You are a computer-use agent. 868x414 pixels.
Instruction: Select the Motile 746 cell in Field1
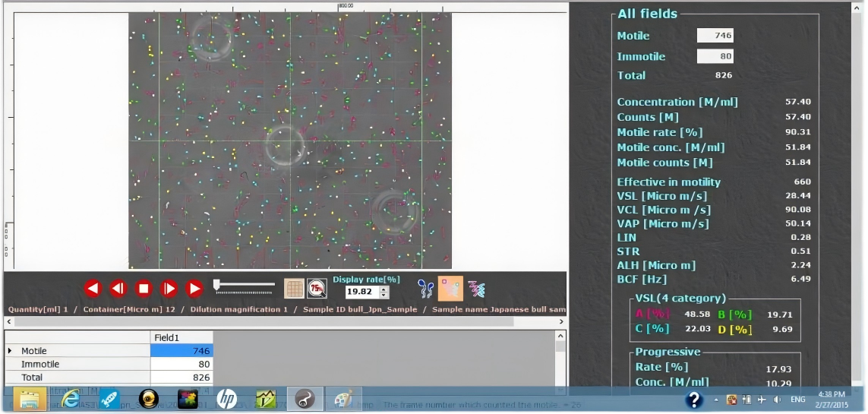tap(181, 351)
